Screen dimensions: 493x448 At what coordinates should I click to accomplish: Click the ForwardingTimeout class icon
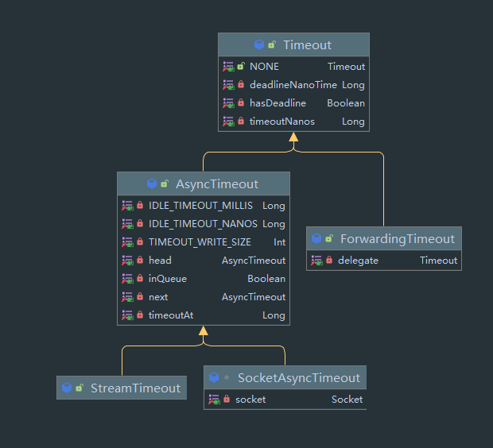(x=316, y=238)
